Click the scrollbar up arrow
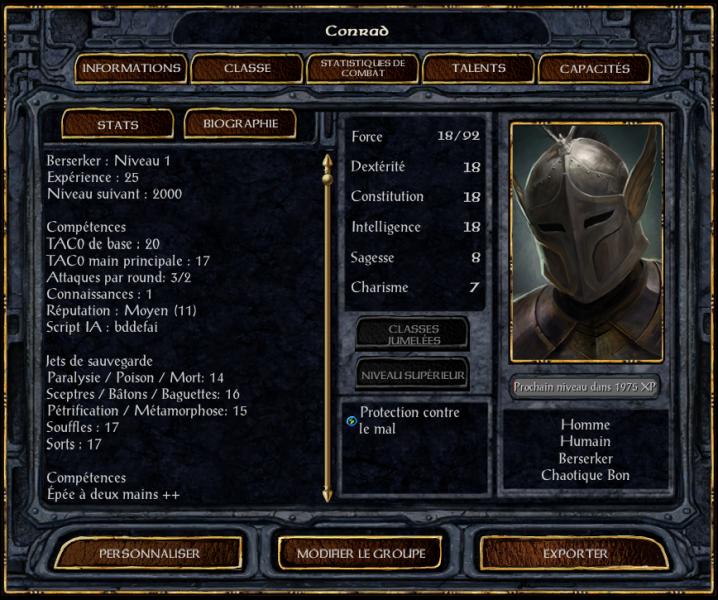Screen dimensions: 718x600 (327, 160)
